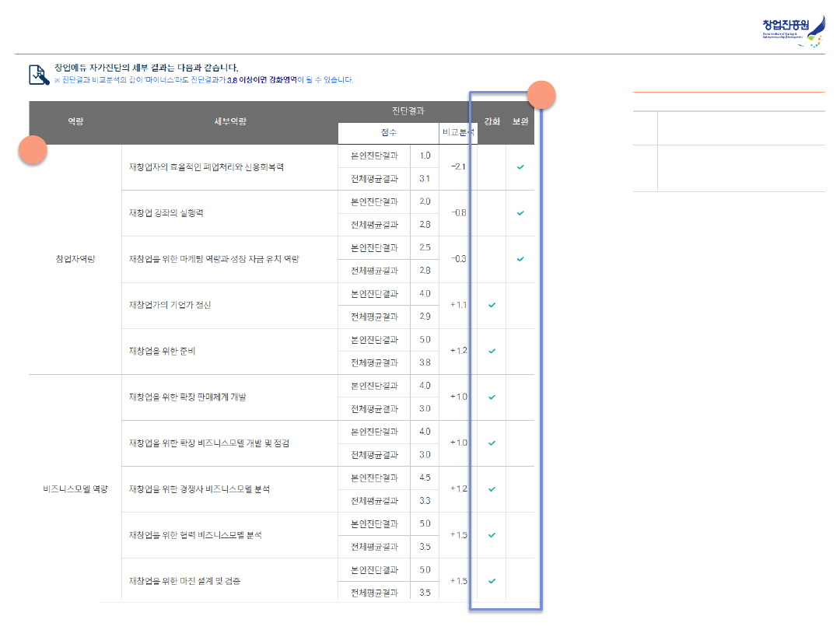This screenshot has height=630, width=840.
Task: Click the +1.2 value in 경쟁사 비즈니스모델 분석 row
Action: coord(459,489)
